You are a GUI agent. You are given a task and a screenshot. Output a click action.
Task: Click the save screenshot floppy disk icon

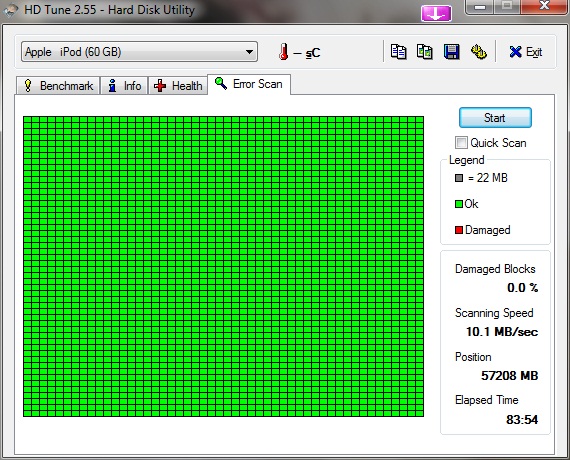coord(451,52)
